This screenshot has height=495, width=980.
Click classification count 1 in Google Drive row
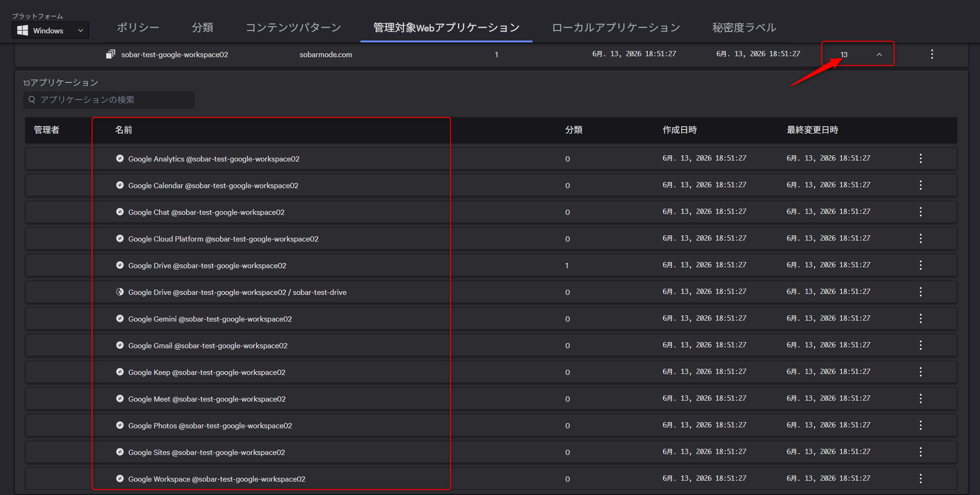567,265
